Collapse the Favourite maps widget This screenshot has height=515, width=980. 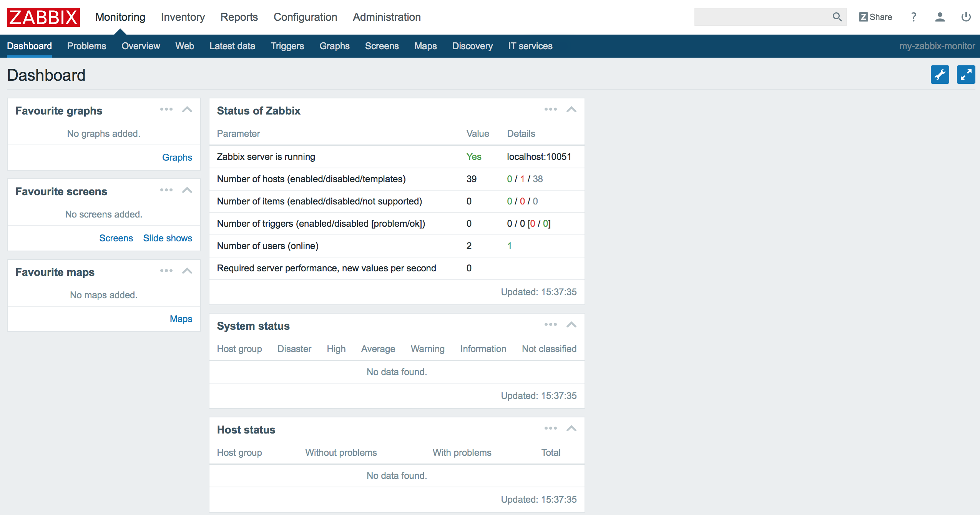(x=187, y=271)
